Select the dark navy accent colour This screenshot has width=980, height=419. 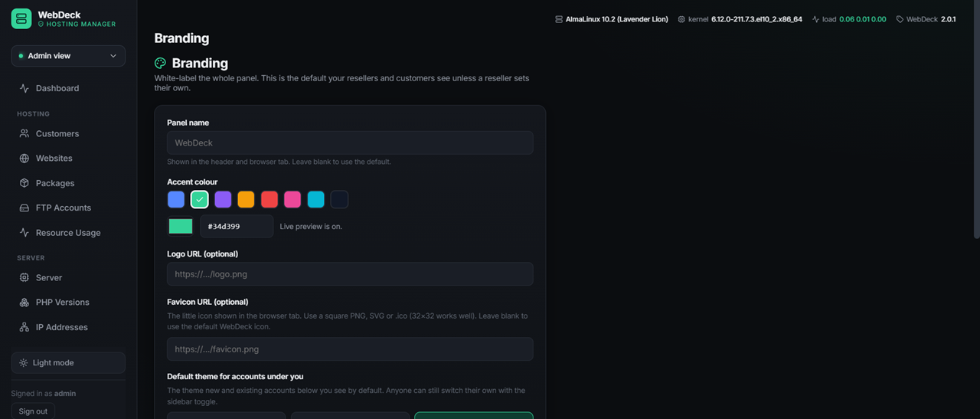[339, 199]
